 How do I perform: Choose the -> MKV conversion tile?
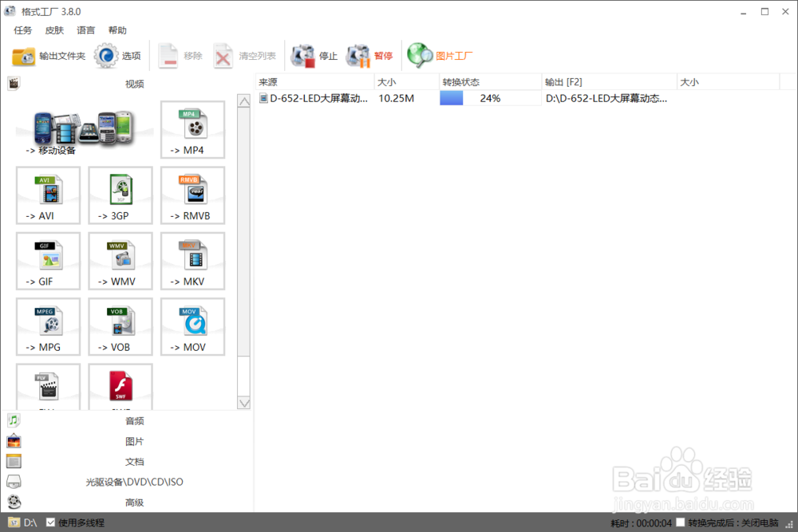tap(193, 261)
